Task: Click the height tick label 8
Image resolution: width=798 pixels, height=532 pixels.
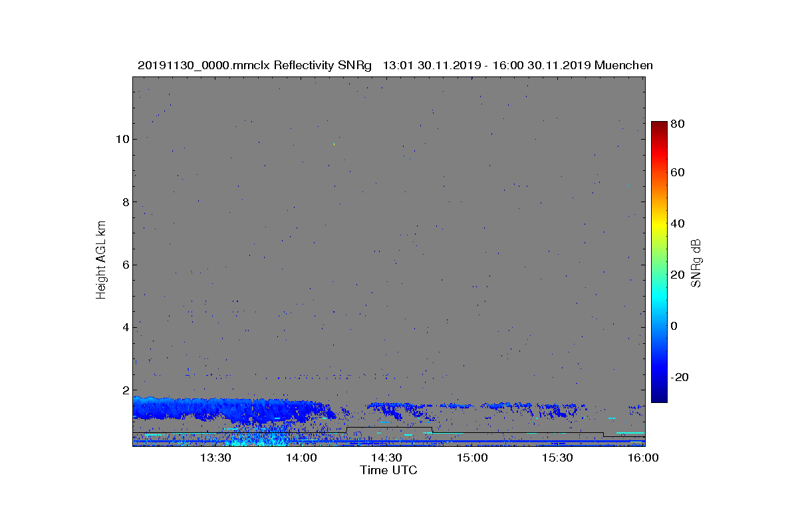Action: click(x=125, y=201)
